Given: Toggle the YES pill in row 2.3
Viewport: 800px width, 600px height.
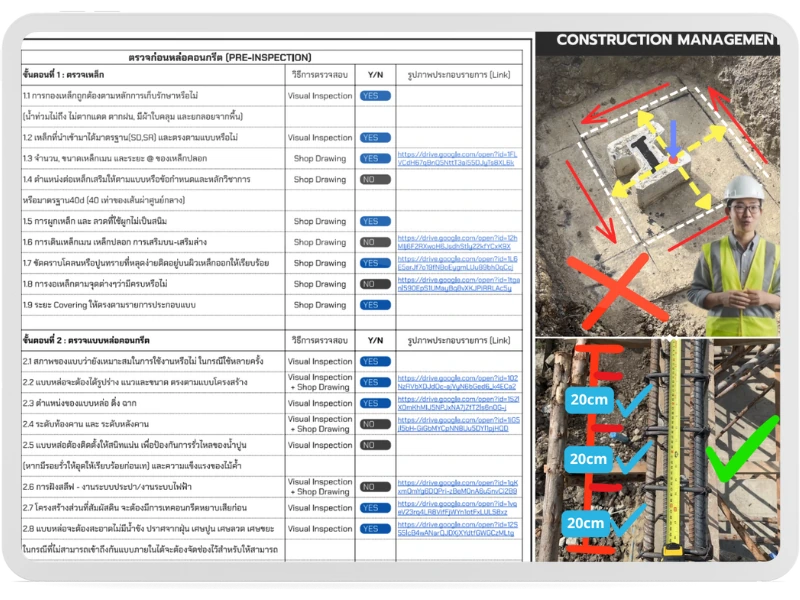Looking at the screenshot, I should [x=375, y=404].
